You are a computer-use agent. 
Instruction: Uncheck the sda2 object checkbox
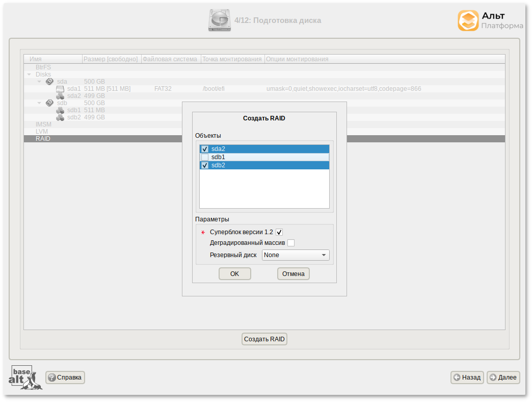tap(205, 149)
